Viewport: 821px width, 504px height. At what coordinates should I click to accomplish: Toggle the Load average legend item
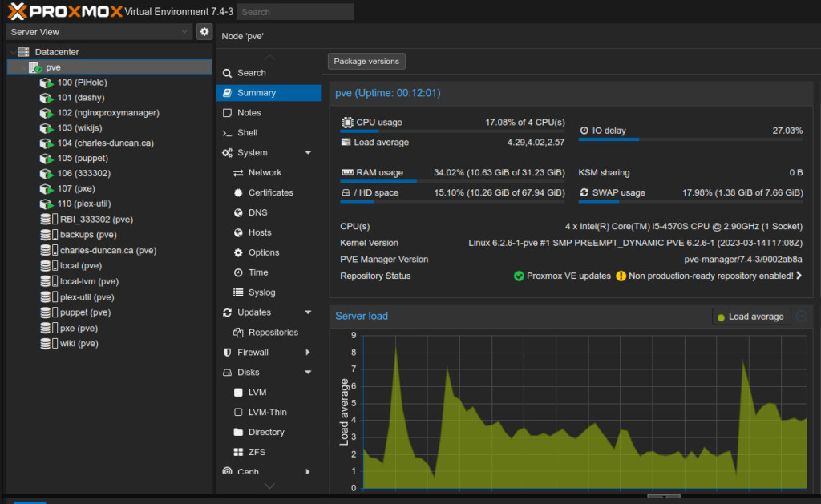751,317
